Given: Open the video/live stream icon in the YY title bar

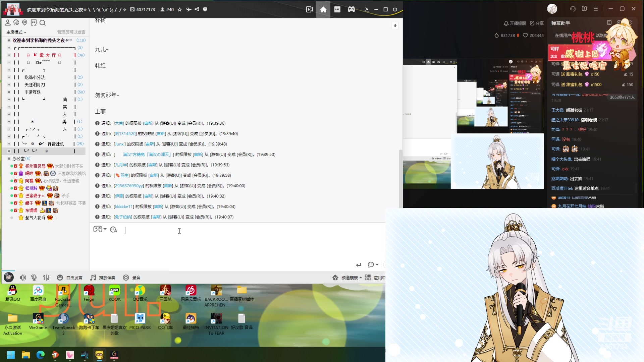Looking at the screenshot, I should 309,9.
